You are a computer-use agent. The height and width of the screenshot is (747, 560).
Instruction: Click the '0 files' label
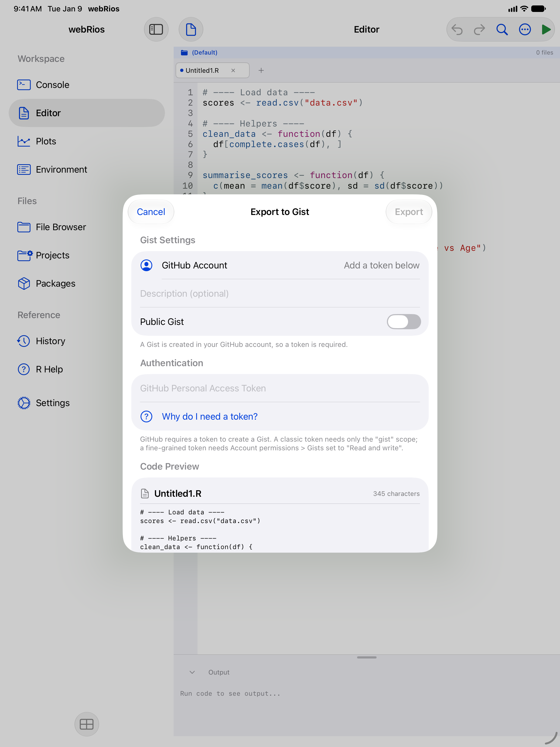pyautogui.click(x=545, y=52)
